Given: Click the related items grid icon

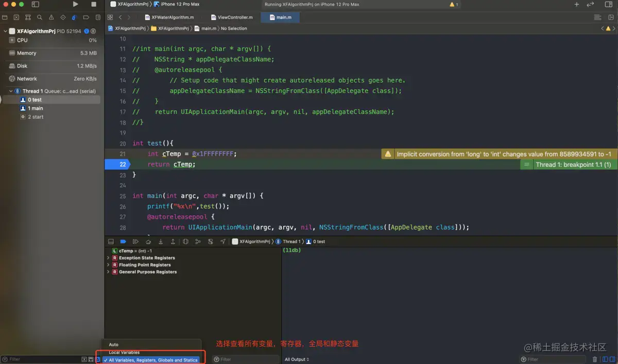Looking at the screenshot, I should coord(110,18).
